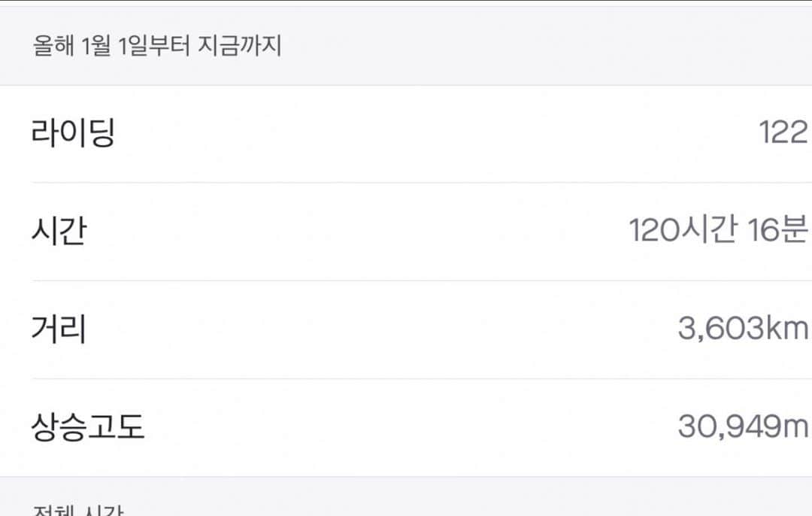Click gray header band right of 지금까지 text
The image size is (812, 516).
click(x=544, y=46)
